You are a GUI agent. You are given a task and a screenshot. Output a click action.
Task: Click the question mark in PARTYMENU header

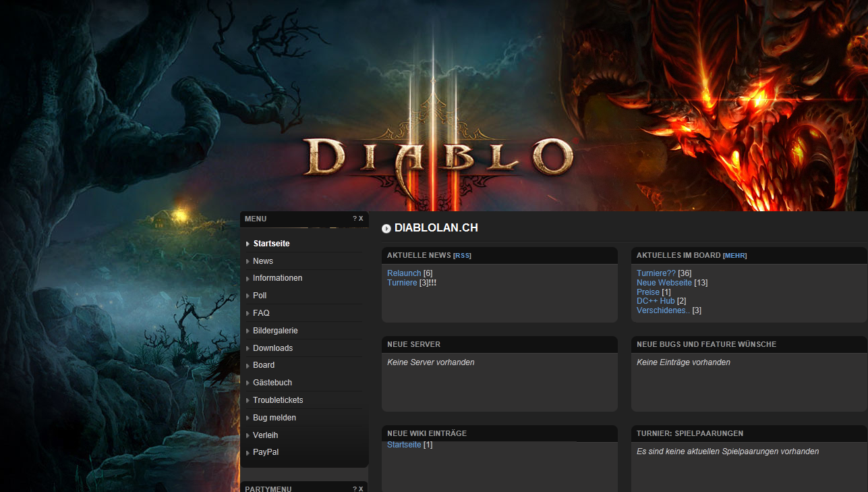coord(355,489)
